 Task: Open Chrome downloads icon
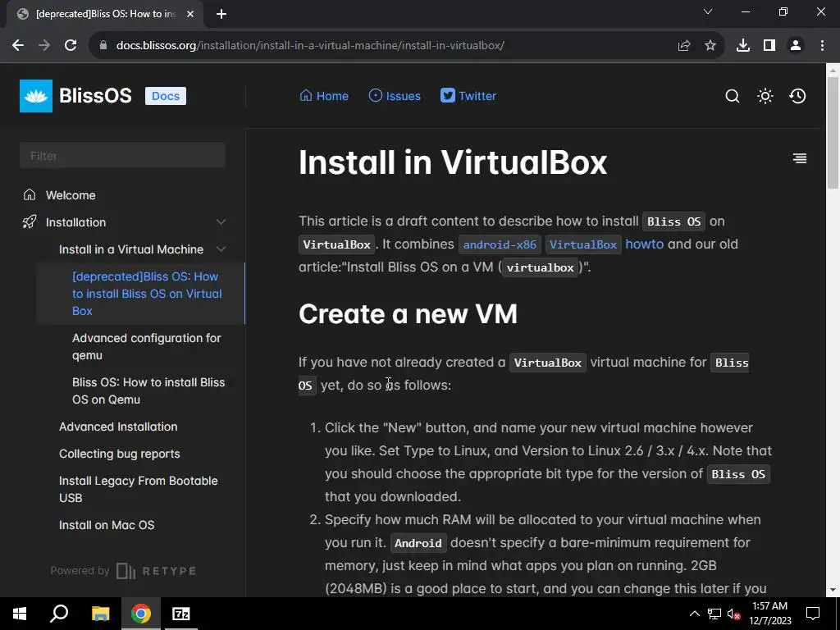(x=743, y=46)
